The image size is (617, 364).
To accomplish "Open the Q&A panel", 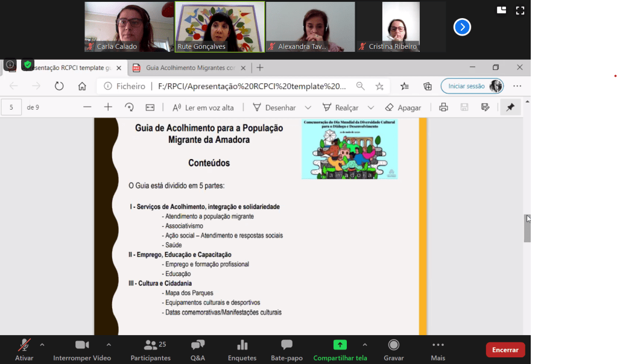I will (x=198, y=349).
